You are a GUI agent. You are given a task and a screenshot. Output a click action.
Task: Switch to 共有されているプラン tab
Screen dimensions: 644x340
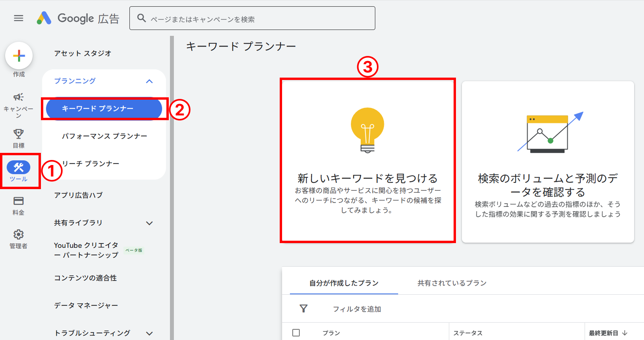pyautogui.click(x=452, y=283)
